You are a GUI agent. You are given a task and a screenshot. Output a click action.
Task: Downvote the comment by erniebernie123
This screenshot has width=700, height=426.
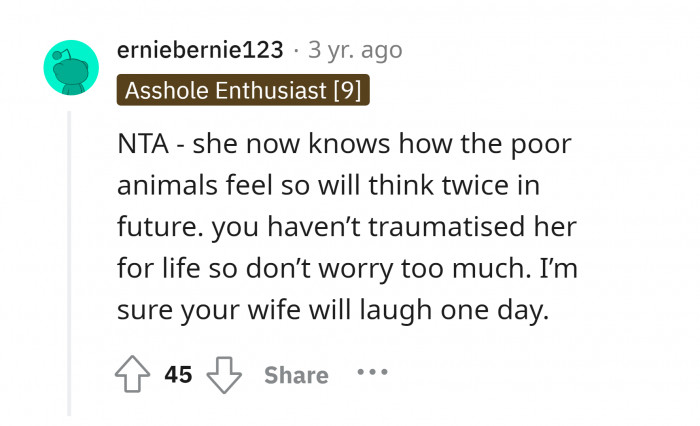[224, 375]
